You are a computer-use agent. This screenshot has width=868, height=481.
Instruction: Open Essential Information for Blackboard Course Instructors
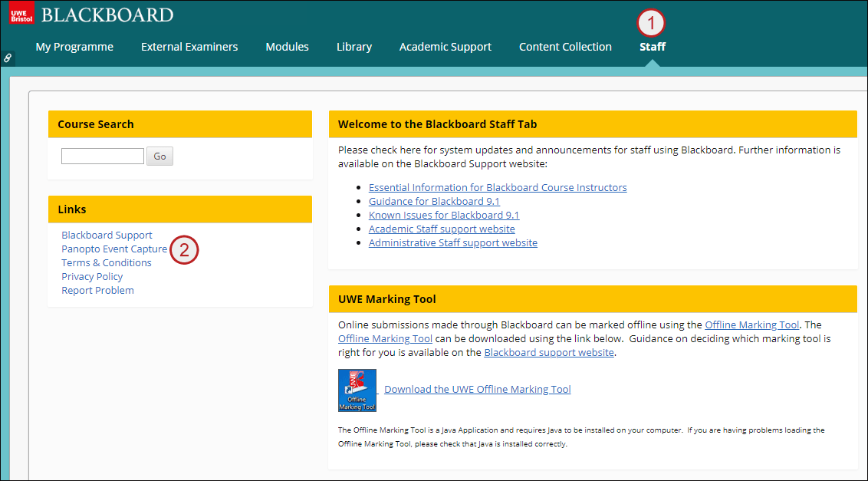pyautogui.click(x=498, y=187)
